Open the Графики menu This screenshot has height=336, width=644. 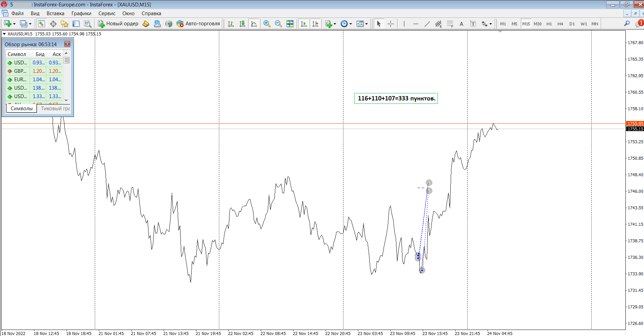coord(81,13)
